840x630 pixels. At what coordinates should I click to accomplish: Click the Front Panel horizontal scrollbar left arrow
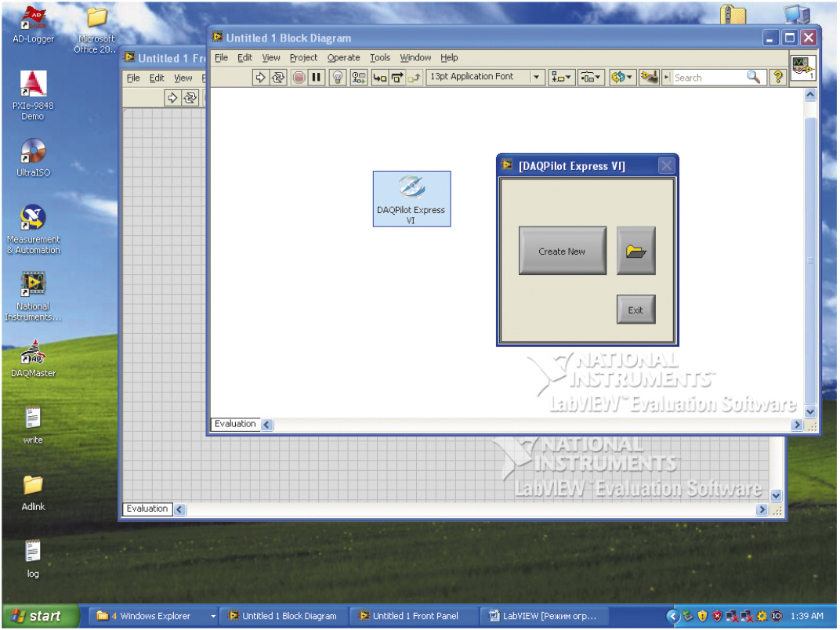[x=180, y=509]
